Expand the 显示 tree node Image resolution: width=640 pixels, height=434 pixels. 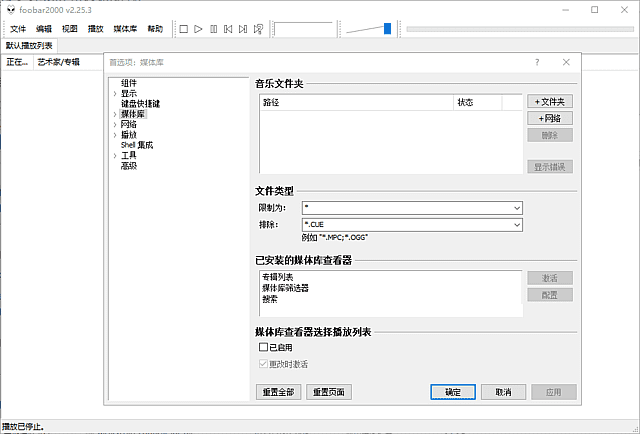115,93
